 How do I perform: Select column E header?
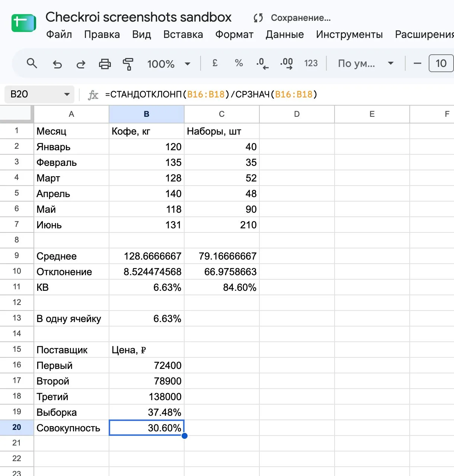coord(372,114)
